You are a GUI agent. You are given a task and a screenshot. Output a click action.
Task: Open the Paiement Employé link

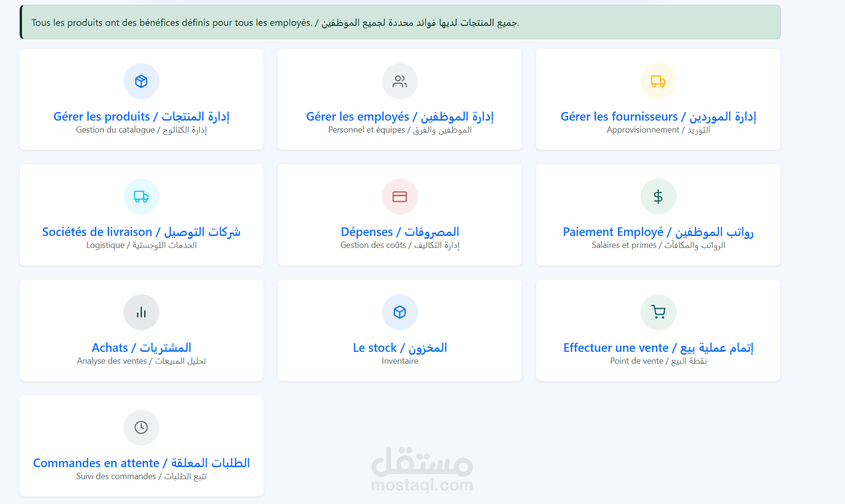658,232
